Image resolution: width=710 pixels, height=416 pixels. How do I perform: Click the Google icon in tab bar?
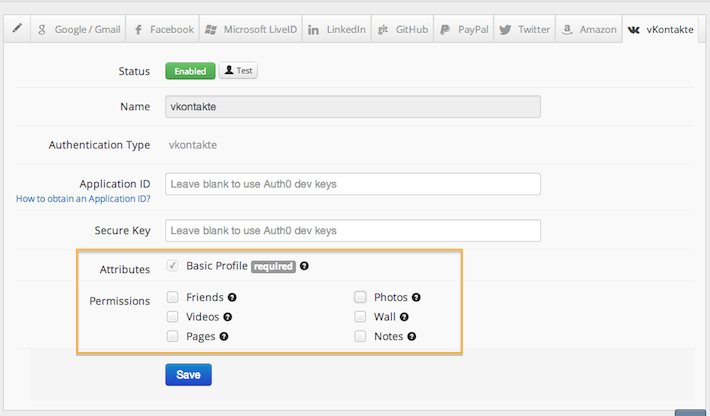[42, 30]
